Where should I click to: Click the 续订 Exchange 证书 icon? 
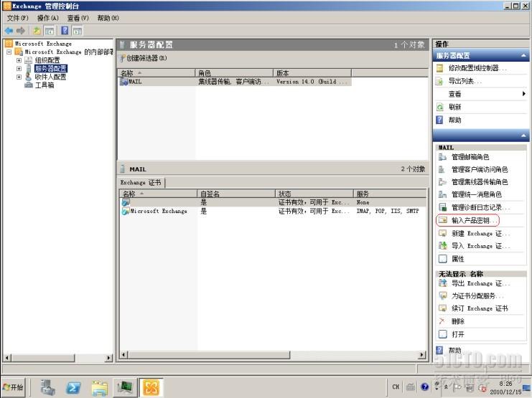pos(442,308)
